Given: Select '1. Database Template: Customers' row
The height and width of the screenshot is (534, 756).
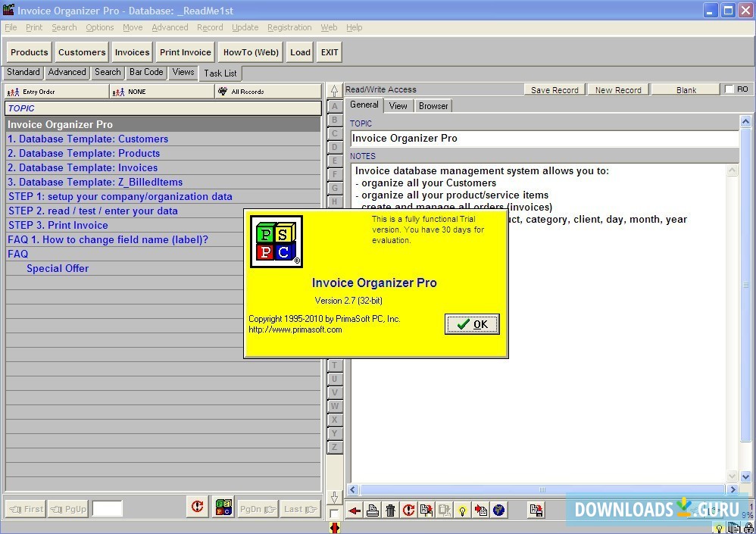Looking at the screenshot, I should coord(162,139).
